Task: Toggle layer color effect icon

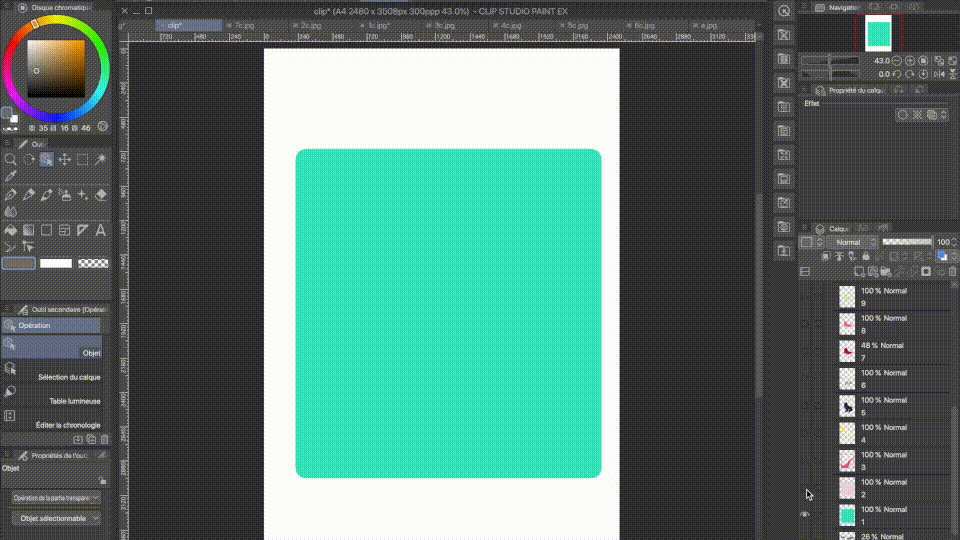Action: (x=931, y=114)
